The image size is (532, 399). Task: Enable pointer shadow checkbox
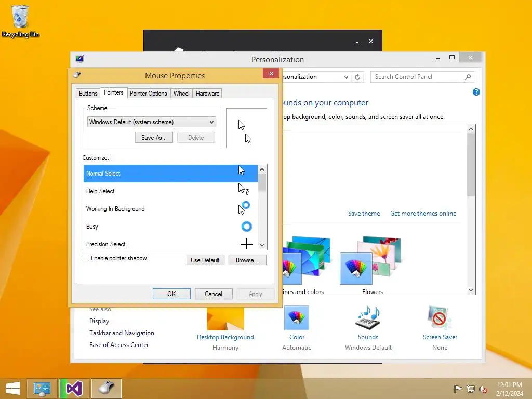(86, 258)
